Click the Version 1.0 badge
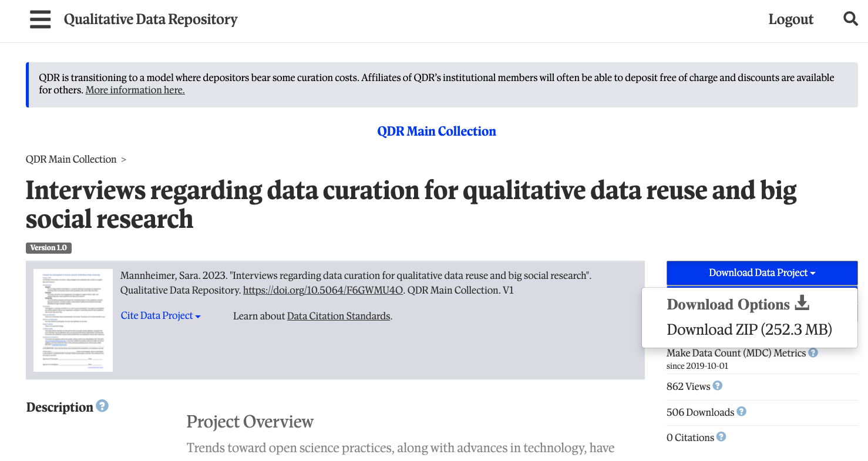 (48, 248)
